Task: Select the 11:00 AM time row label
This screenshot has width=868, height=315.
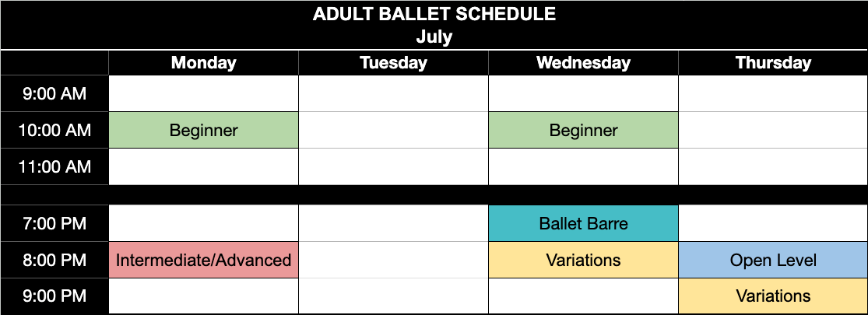Action: coord(54,167)
